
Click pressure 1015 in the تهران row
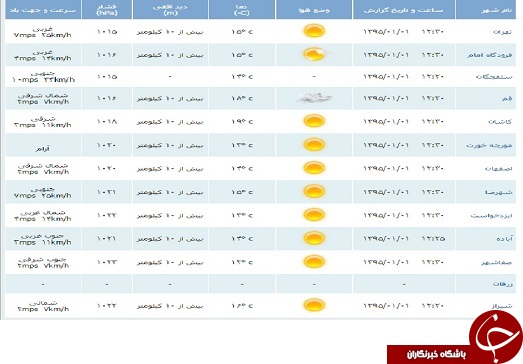(x=106, y=32)
